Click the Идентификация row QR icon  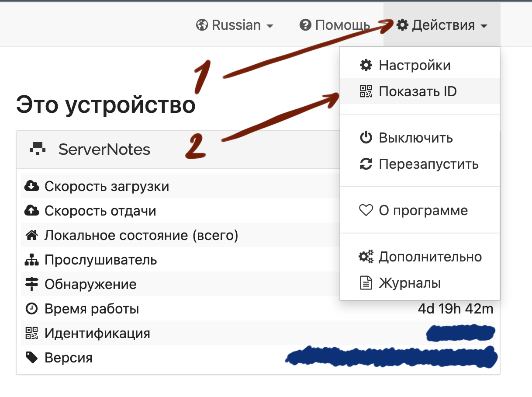[x=31, y=334]
